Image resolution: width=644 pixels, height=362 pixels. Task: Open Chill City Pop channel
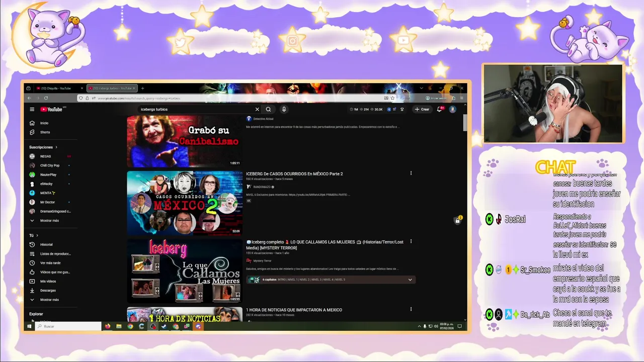tap(49, 165)
